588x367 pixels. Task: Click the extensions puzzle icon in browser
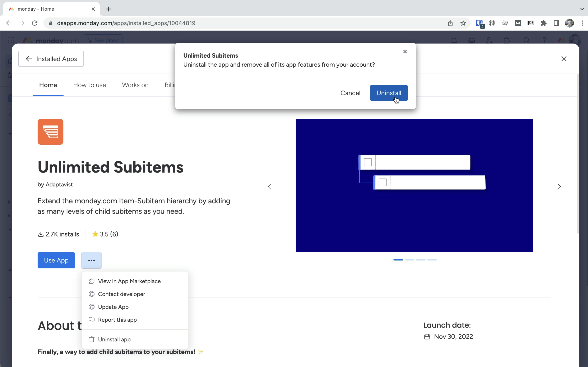click(543, 23)
